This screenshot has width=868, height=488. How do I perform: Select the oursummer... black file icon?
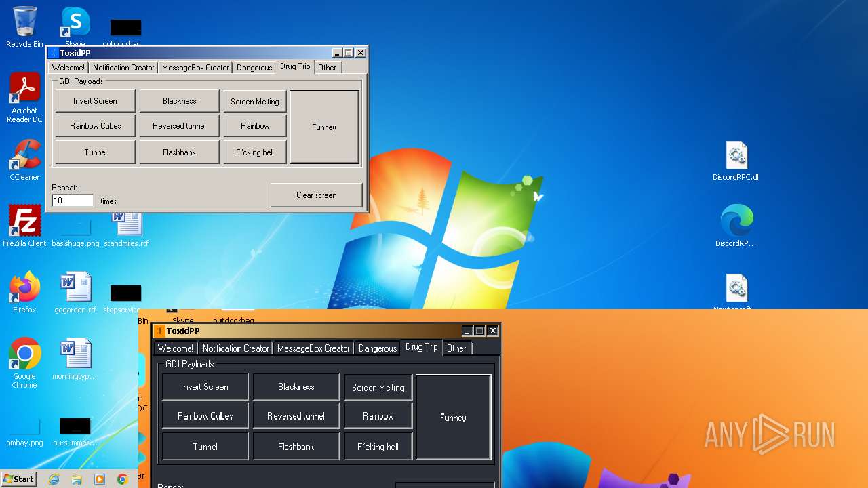tap(75, 432)
